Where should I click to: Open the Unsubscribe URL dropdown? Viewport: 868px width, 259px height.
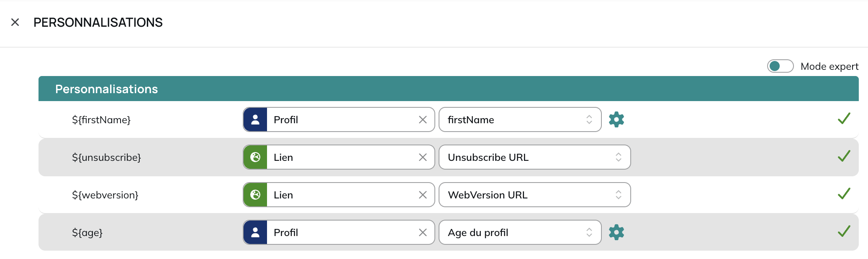point(534,157)
